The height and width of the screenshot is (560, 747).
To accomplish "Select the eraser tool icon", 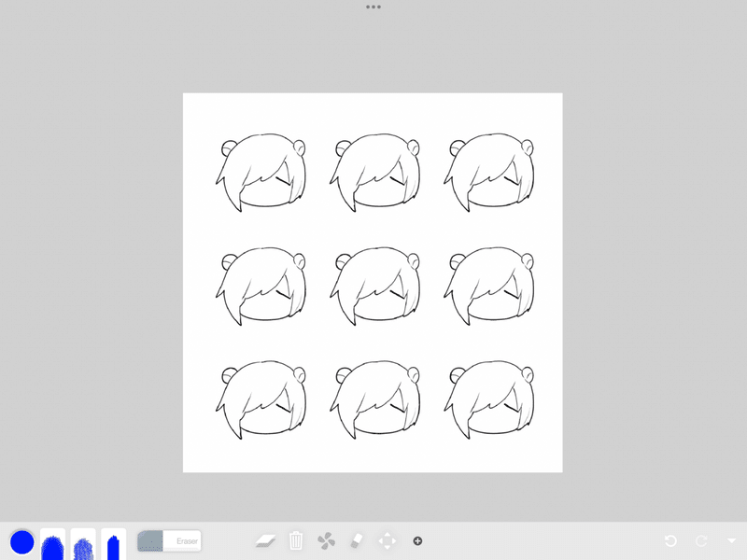I will [x=357, y=541].
